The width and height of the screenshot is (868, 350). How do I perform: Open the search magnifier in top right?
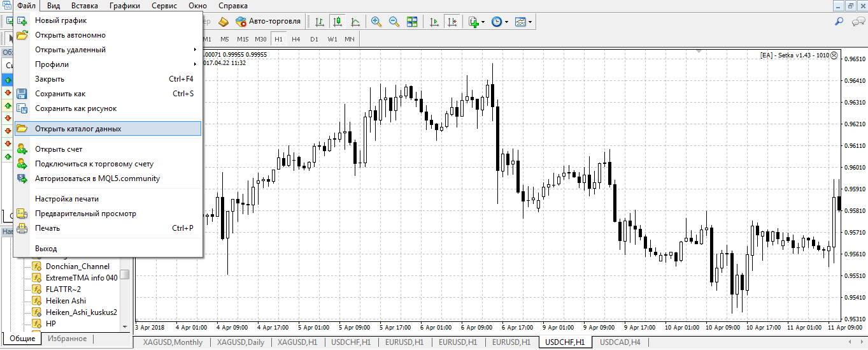coord(839,22)
